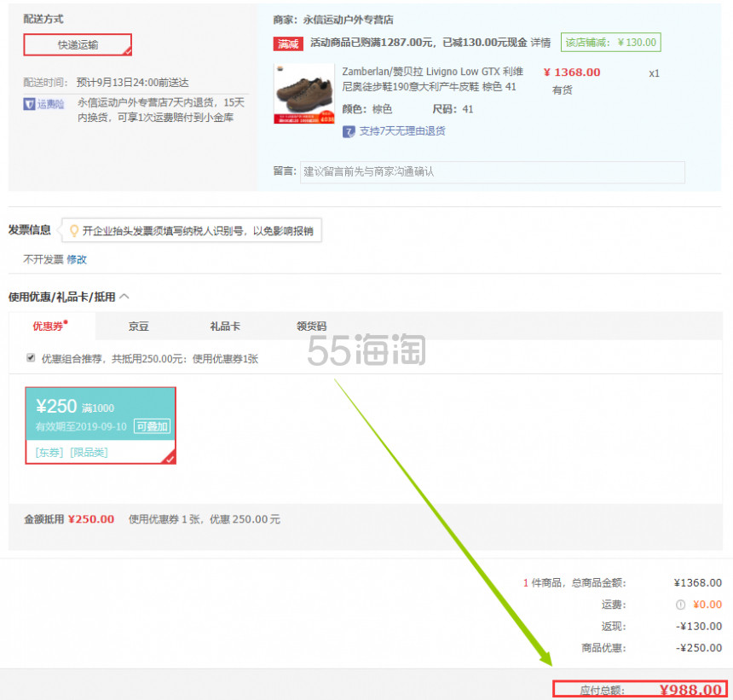Screen dimensions: 733x700
Task: Open 支持7天无理由退货 link
Action: point(402,131)
